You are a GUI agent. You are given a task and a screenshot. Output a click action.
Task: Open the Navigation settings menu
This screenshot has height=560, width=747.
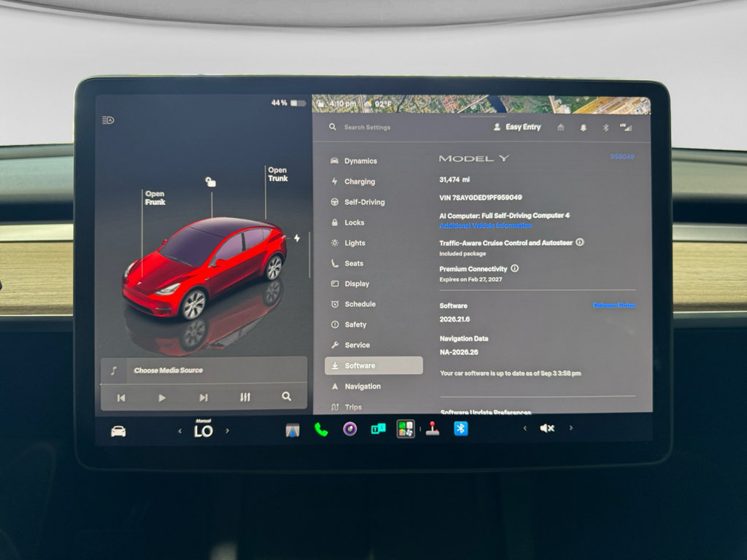pyautogui.click(x=356, y=386)
